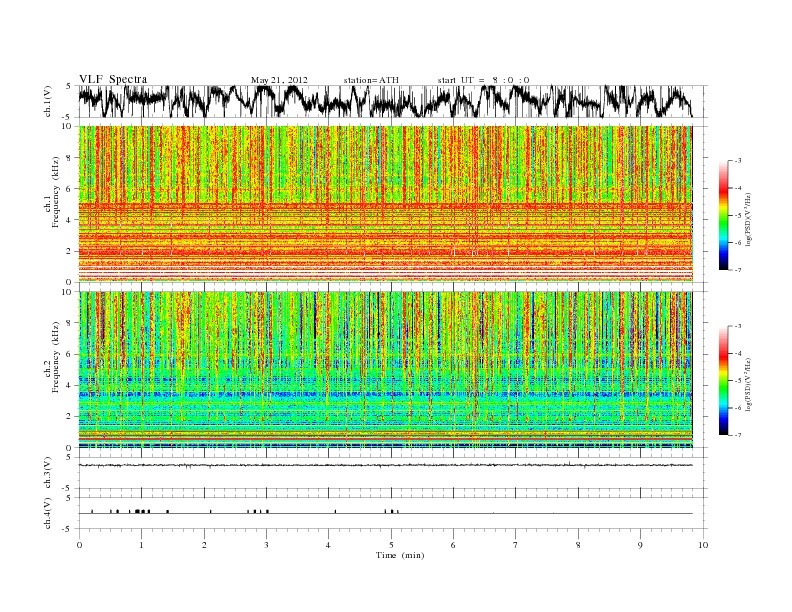Click the 'ch.3(V)' axis label
The width and height of the screenshot is (792, 612).
(48, 472)
